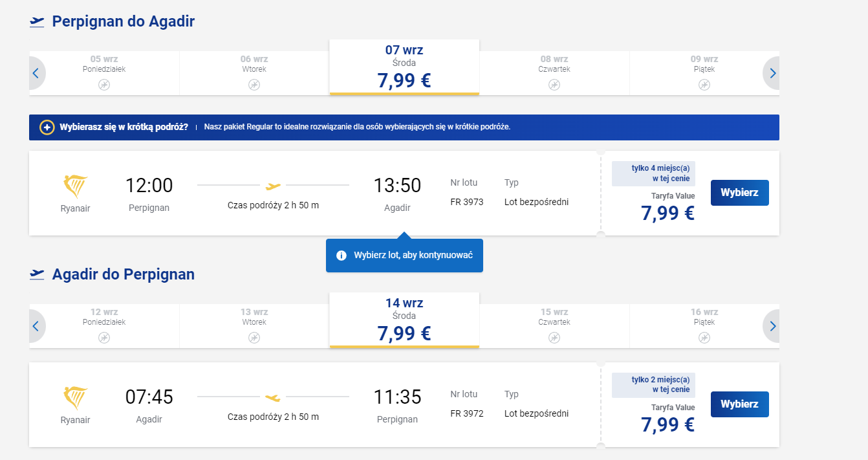Click Wybierz for the 07:45 Agadir flight
Image resolution: width=868 pixels, height=460 pixels.
pos(740,404)
